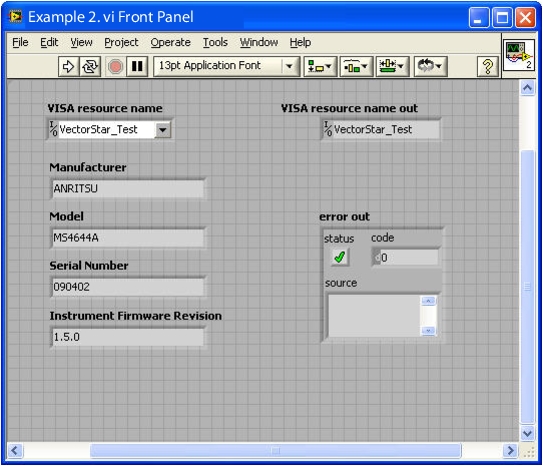Open the Tools menu
This screenshot has width=543, height=466.
pyautogui.click(x=215, y=42)
